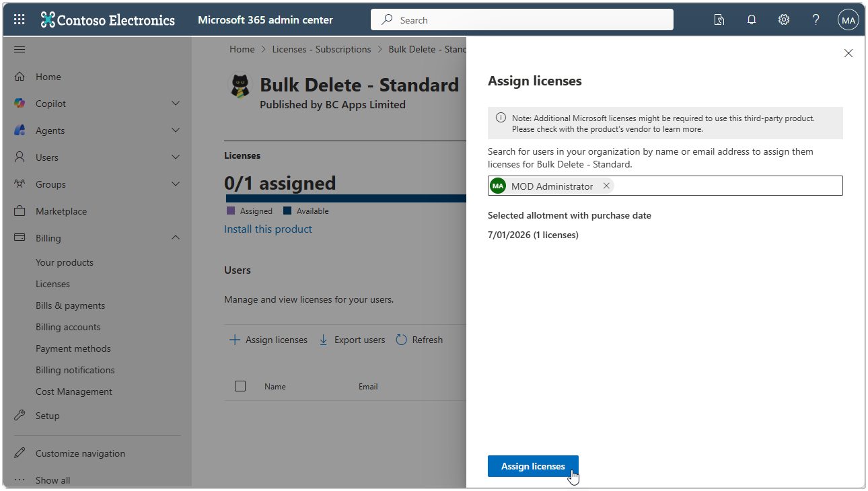This screenshot has width=868, height=491.
Task: Collapse the navigation with the hamburger icon
Action: coord(19,48)
